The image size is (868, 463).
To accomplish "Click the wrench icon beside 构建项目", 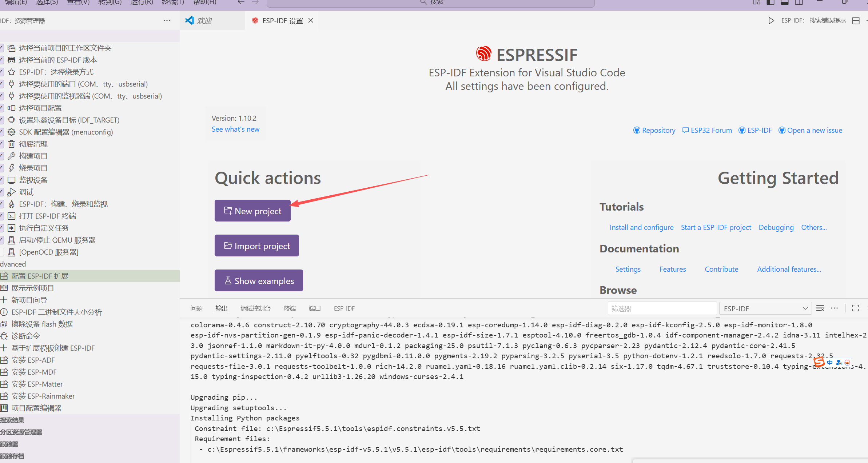I will (12, 156).
